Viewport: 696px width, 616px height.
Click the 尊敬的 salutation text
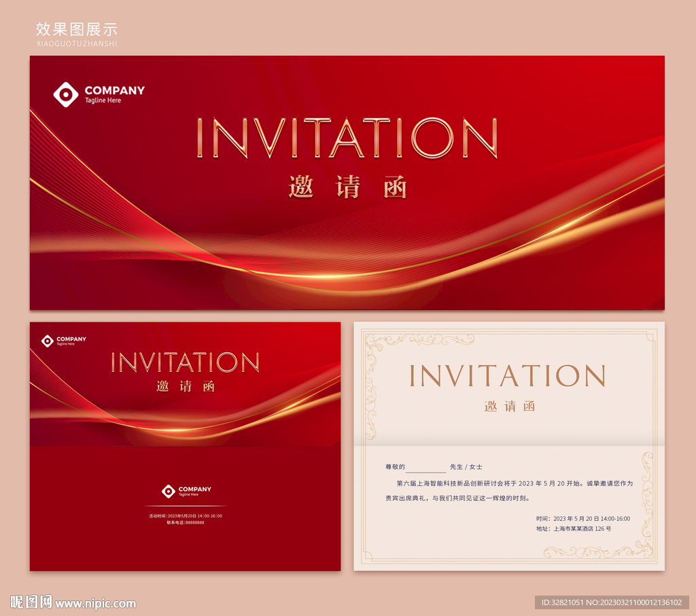click(395, 467)
